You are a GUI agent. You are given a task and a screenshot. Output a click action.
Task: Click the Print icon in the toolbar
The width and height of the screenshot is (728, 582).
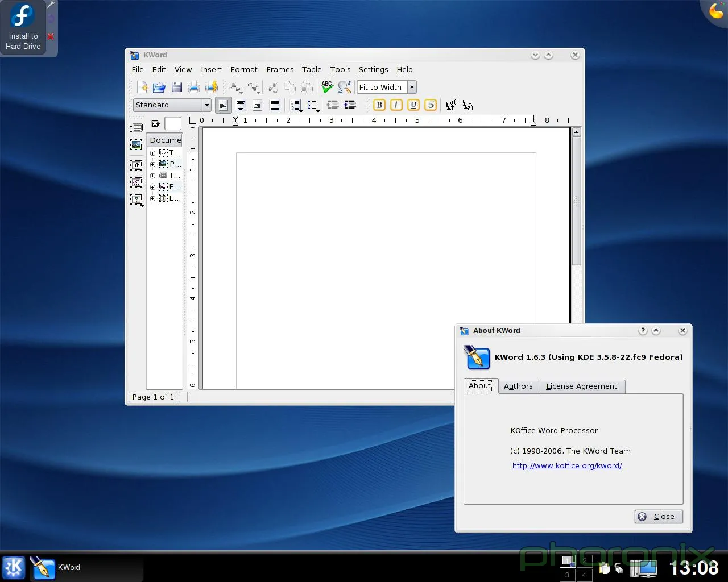click(x=194, y=87)
